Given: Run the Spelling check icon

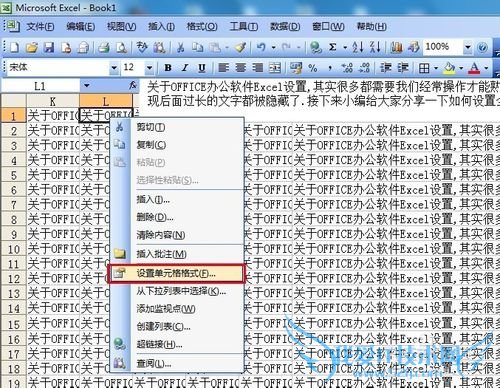Looking at the screenshot, I should tap(143, 48).
